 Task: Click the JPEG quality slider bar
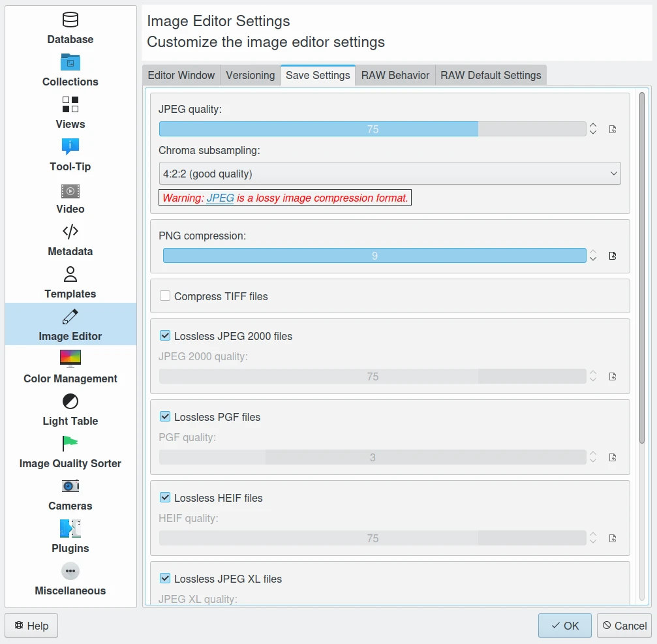point(373,129)
